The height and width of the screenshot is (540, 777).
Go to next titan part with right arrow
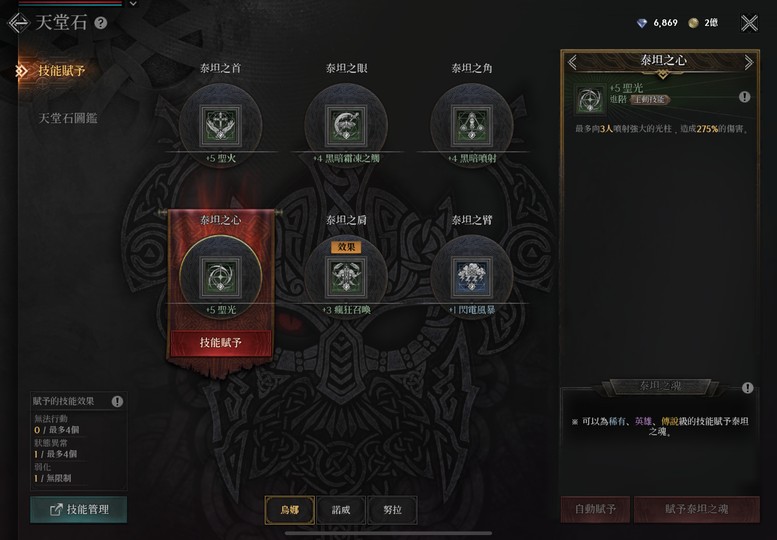pos(748,62)
